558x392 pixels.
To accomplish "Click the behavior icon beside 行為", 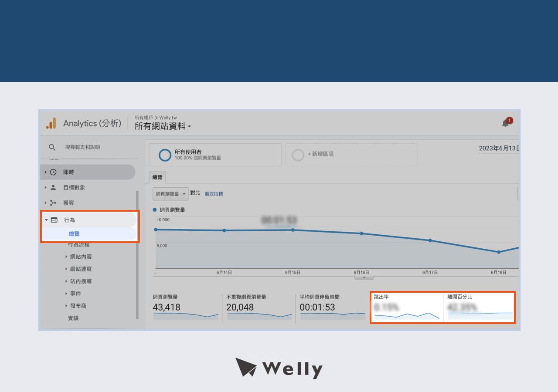I will (x=54, y=220).
